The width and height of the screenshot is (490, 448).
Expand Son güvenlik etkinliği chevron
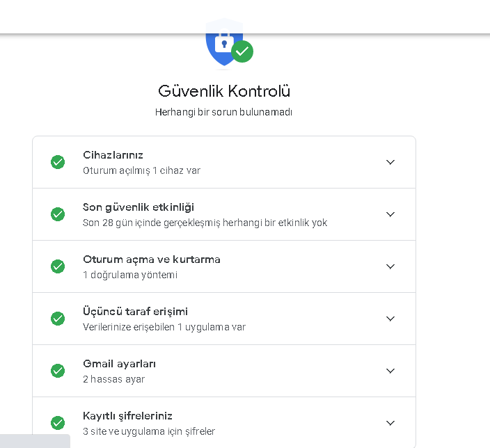point(390,214)
